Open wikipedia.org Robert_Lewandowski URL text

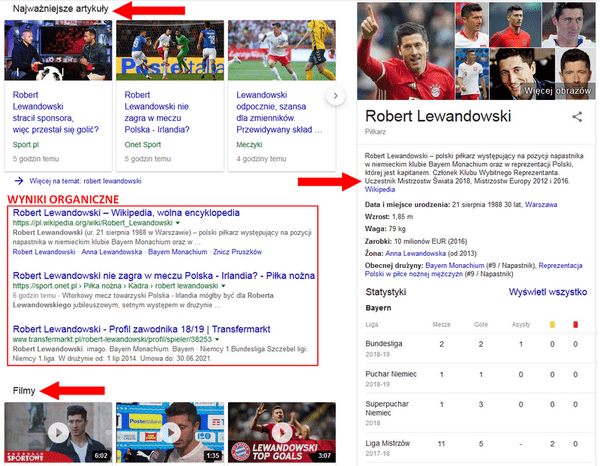click(x=93, y=223)
